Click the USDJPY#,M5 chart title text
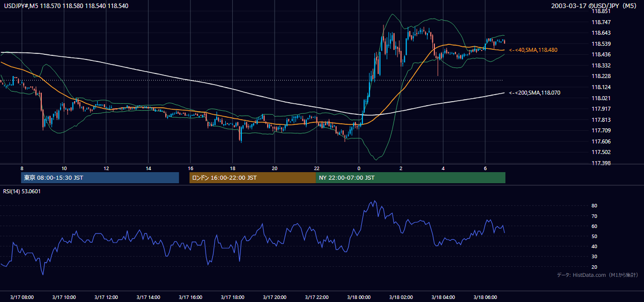Viewport: 644px width, 302px height. coord(66,6)
